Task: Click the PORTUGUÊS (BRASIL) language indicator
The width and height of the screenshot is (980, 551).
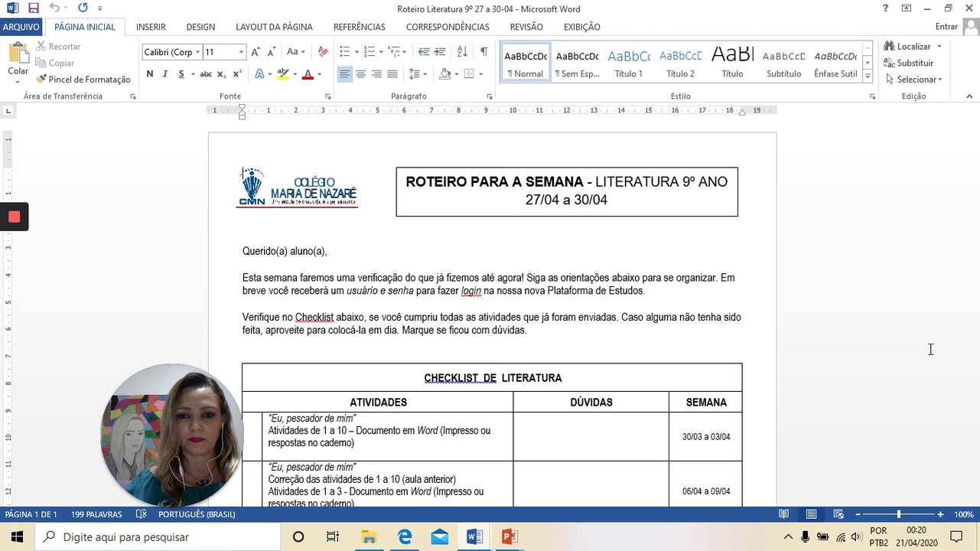Action: (197, 514)
